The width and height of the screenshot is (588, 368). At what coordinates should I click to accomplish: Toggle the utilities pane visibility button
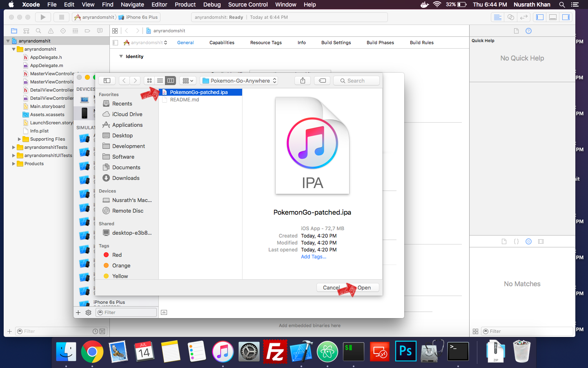566,17
